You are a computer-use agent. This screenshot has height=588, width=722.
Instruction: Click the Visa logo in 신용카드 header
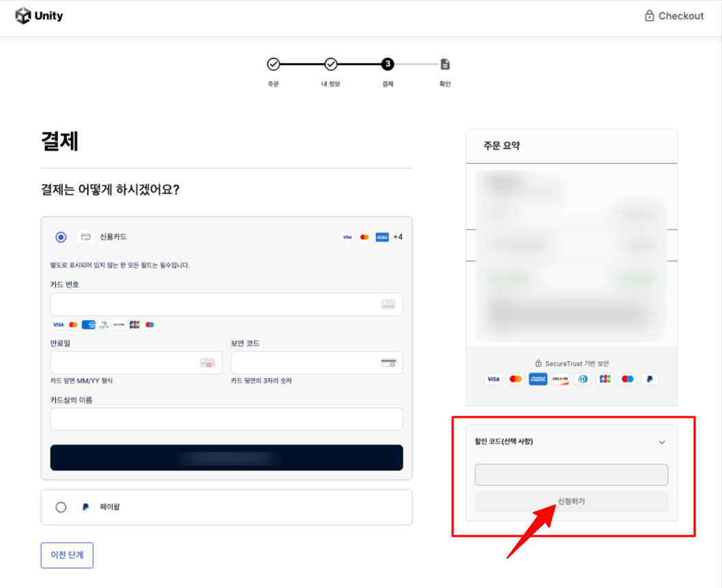(x=347, y=237)
